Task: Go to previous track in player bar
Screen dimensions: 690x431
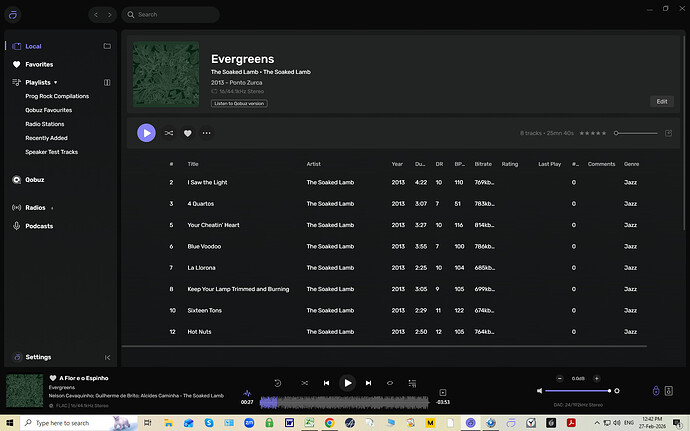Action: [x=326, y=383]
